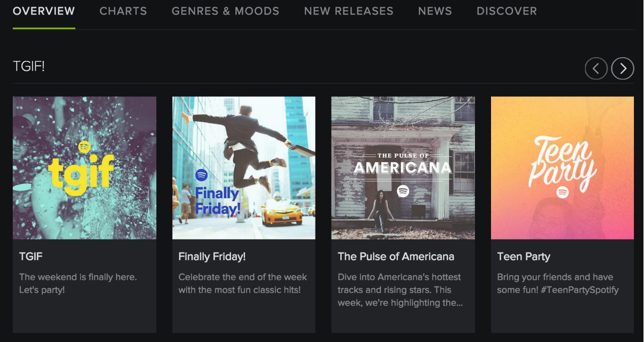Screen dimensions: 644x342
Task: Open the GENRES & MOODS section
Action: pyautogui.click(x=225, y=11)
